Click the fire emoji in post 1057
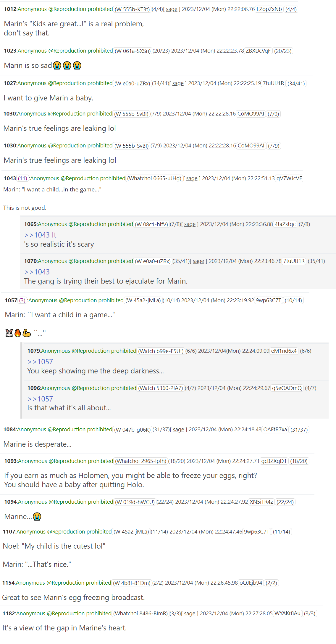Viewport: 336px width, 644px height. (x=18, y=333)
